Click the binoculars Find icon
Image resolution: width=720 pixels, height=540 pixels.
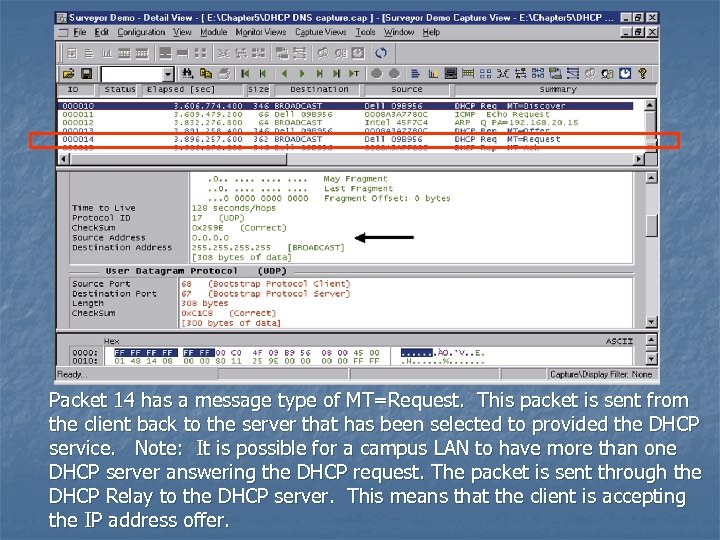[187, 73]
